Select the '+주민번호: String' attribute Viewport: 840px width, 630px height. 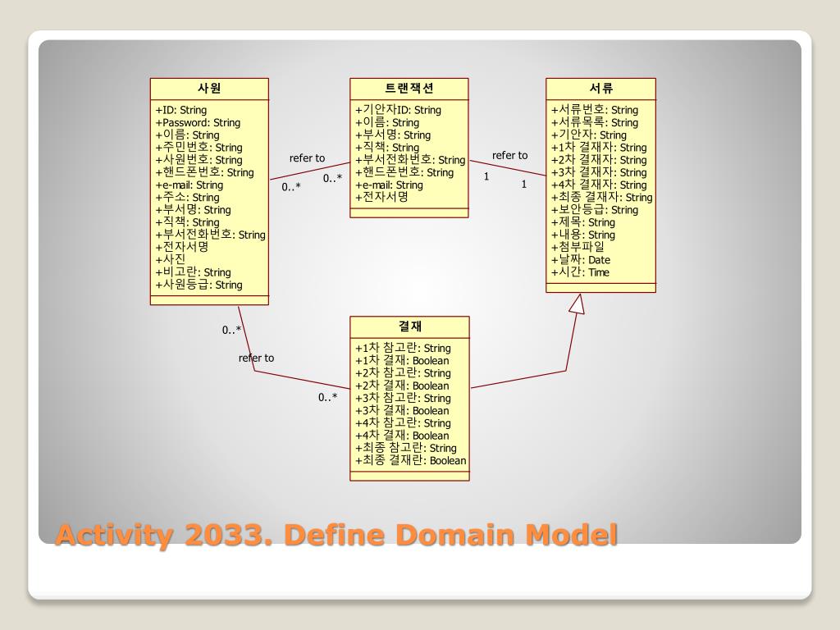tap(199, 148)
